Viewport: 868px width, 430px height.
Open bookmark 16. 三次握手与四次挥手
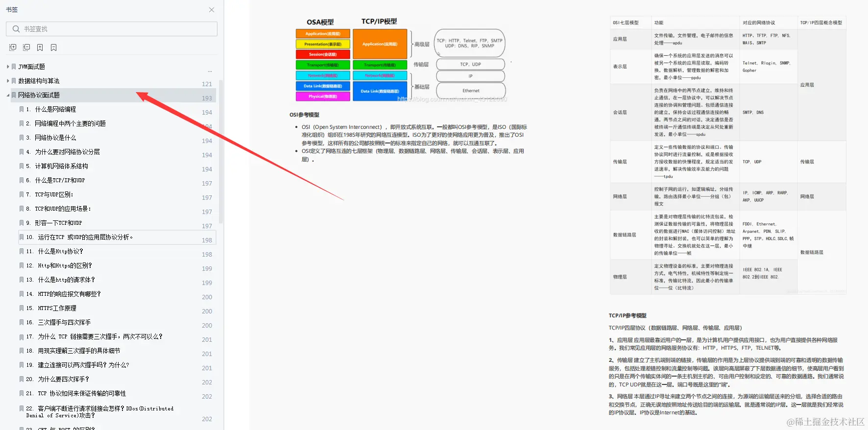(59, 322)
